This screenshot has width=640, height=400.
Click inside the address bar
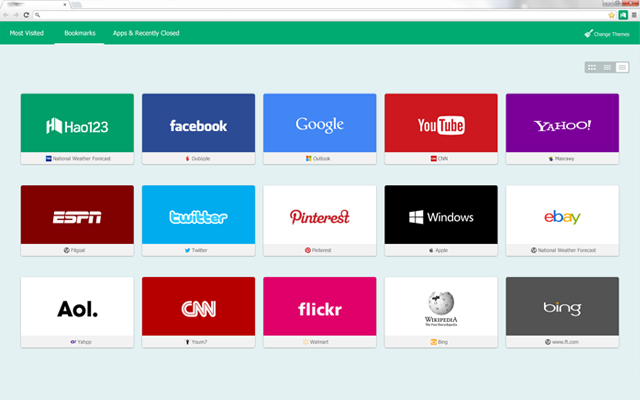(x=320, y=15)
